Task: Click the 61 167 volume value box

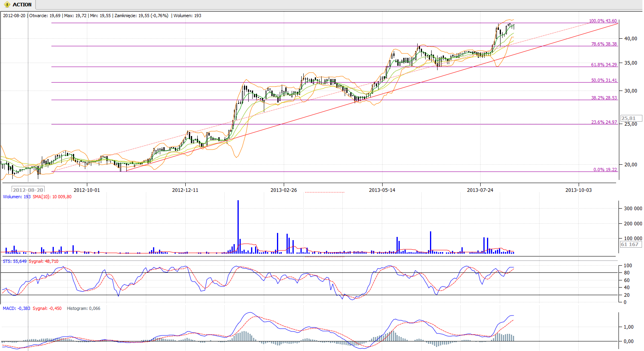Action: pyautogui.click(x=631, y=244)
